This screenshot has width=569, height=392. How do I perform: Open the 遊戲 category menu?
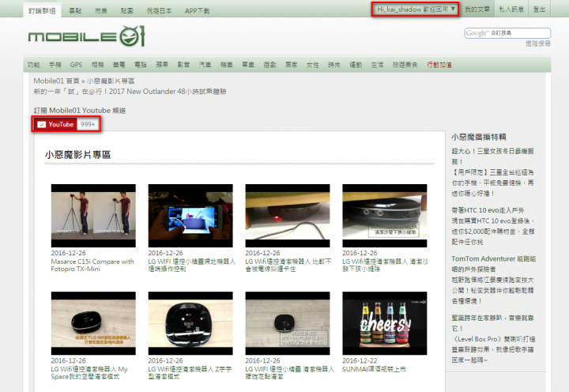(269, 65)
